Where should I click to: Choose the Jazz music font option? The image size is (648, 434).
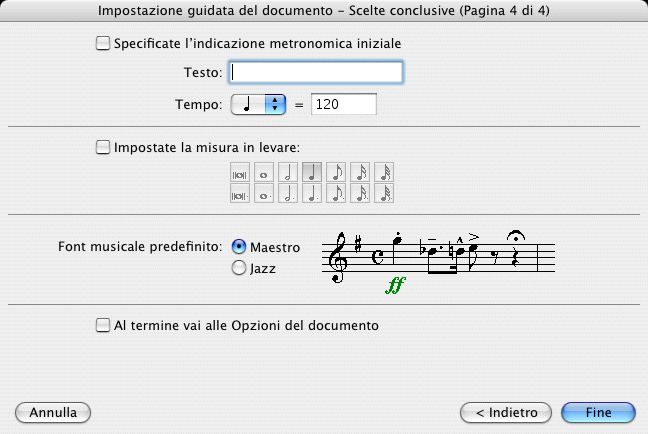tap(239, 268)
